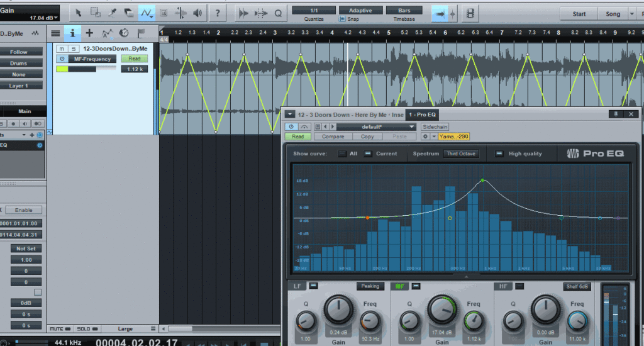Open Spectrum Third Octave dropdown
This screenshot has width=644, height=346.
pyautogui.click(x=461, y=153)
